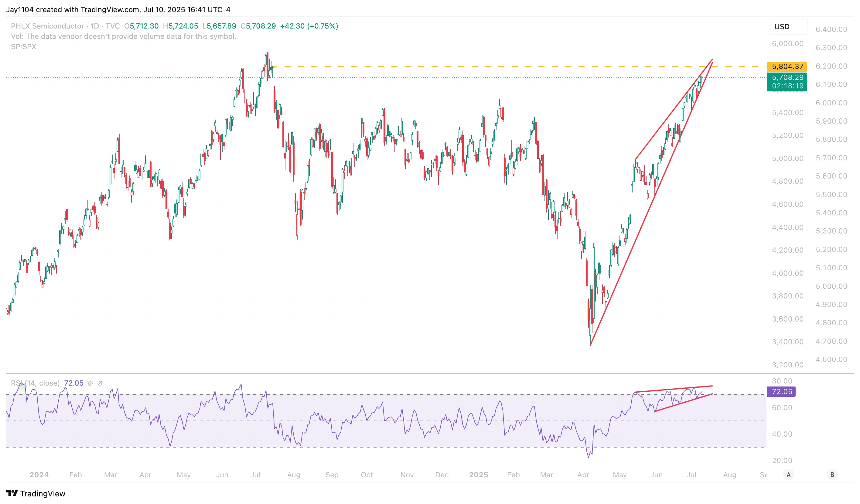Click the RSI 80.00 scale label
The height and width of the screenshot is (504, 860).
pyautogui.click(x=782, y=381)
